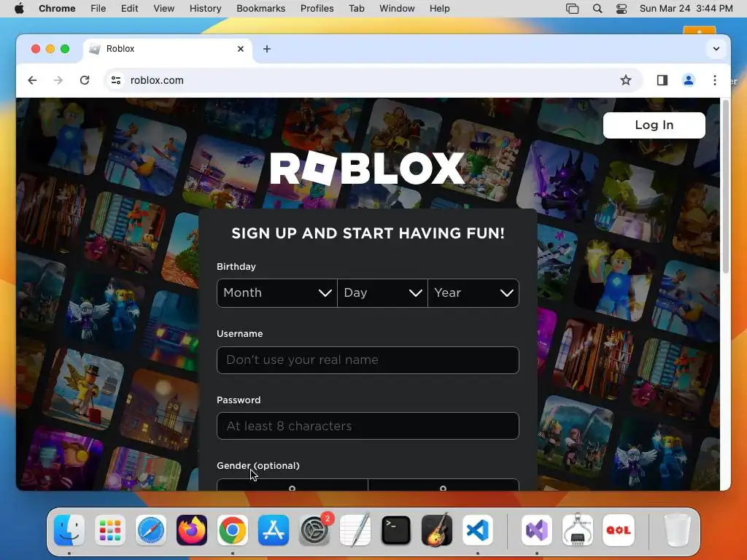Open Finder from the dock
The image size is (747, 560).
pyautogui.click(x=69, y=530)
